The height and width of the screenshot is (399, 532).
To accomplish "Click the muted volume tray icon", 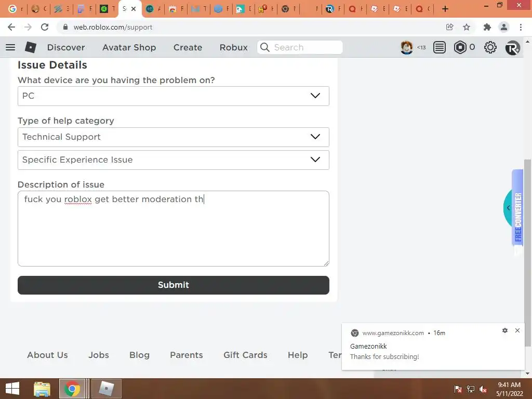I will click(483, 389).
